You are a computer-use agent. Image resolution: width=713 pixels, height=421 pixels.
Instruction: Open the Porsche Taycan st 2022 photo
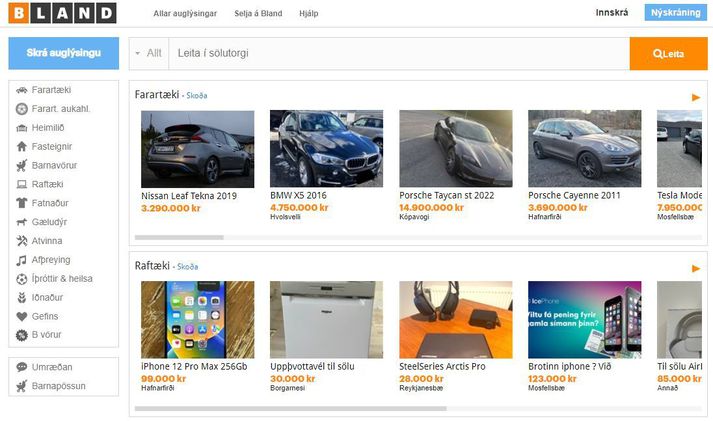456,149
